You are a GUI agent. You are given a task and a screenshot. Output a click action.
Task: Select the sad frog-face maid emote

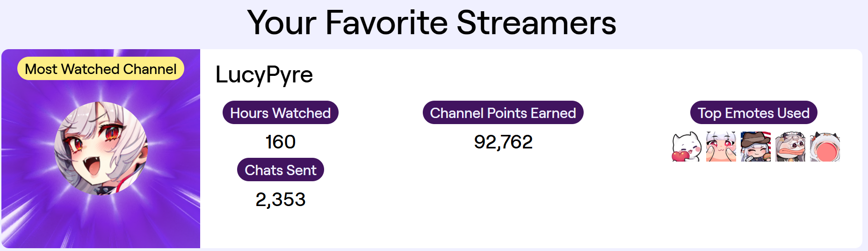pyautogui.click(x=790, y=147)
